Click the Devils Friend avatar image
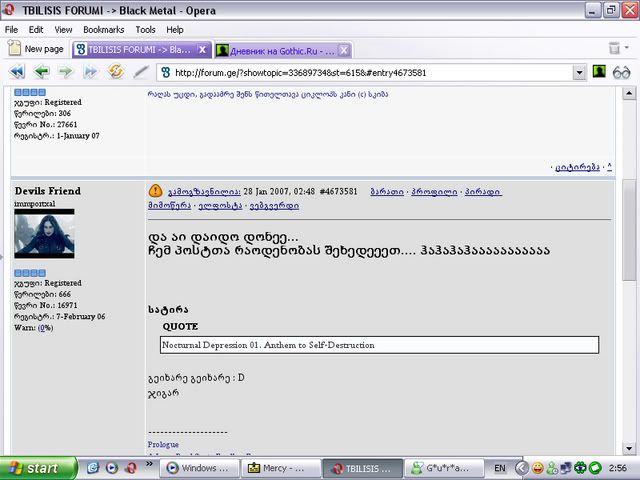The image size is (640, 480). 44,233
